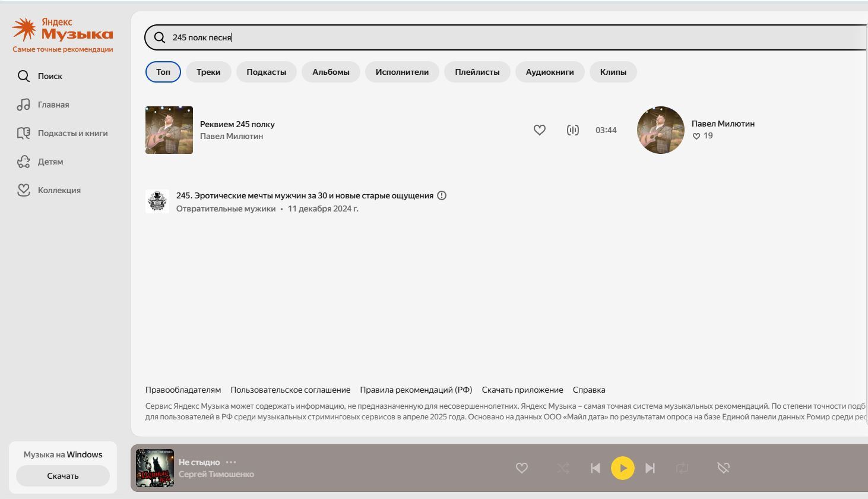The image size is (868, 499).
Task: Skip to next track
Action: pyautogui.click(x=650, y=468)
